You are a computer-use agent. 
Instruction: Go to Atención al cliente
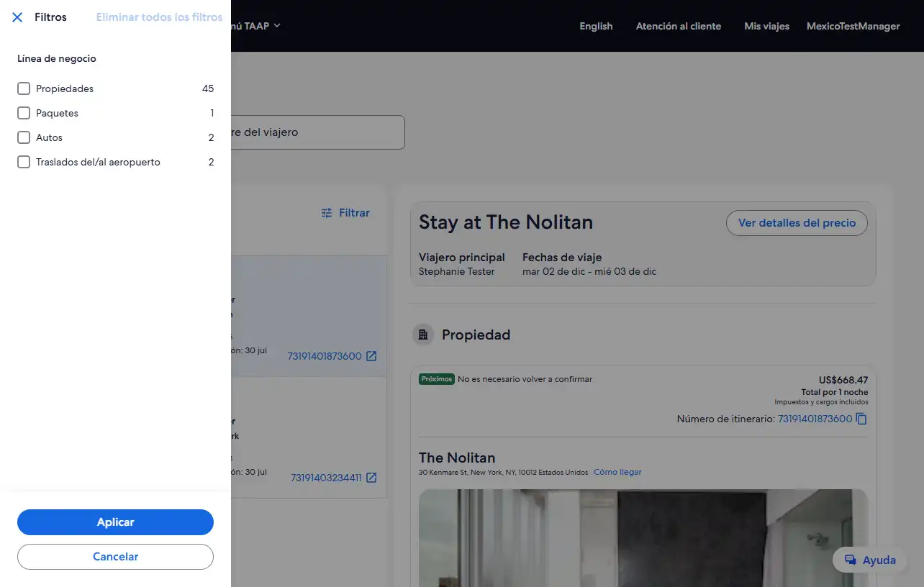tap(678, 26)
